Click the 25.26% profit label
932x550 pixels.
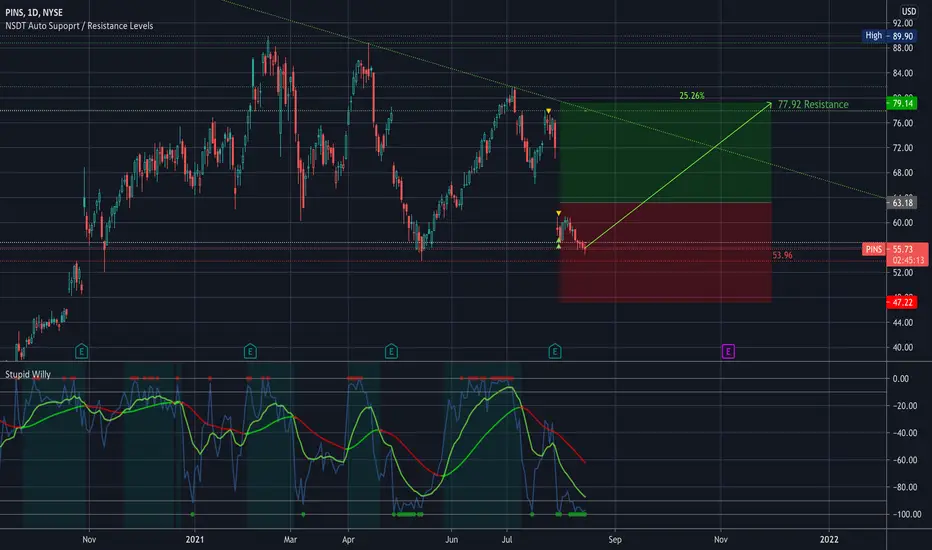[x=692, y=95]
